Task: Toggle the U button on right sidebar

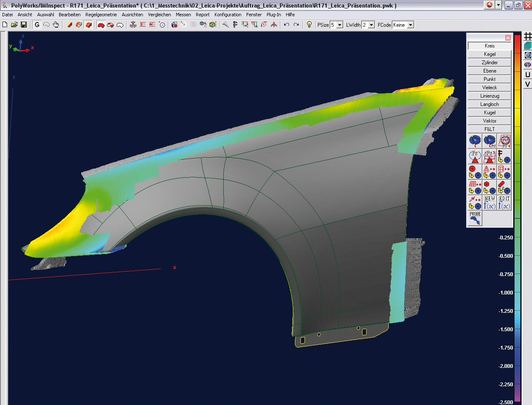Action: (x=527, y=75)
